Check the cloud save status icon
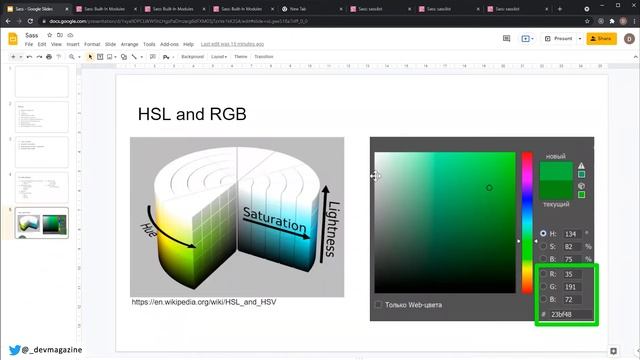 (x=70, y=35)
